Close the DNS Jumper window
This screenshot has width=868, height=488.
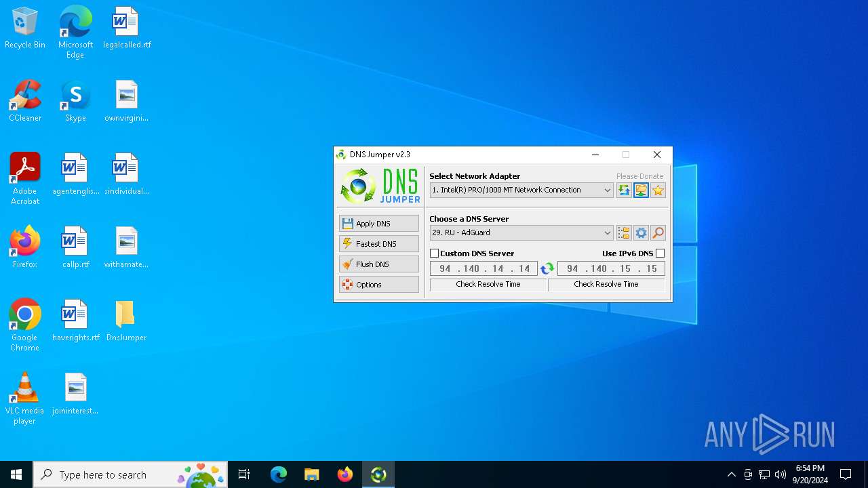656,155
